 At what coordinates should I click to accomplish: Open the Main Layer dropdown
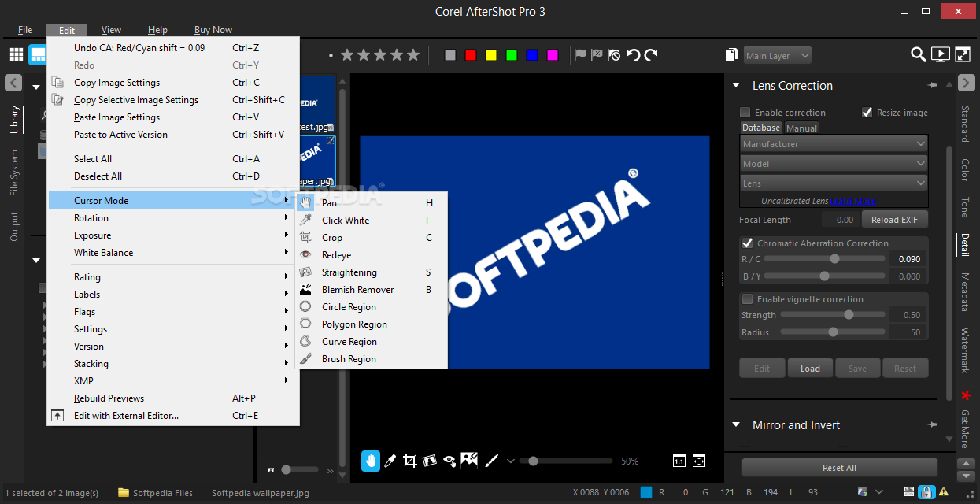point(778,55)
